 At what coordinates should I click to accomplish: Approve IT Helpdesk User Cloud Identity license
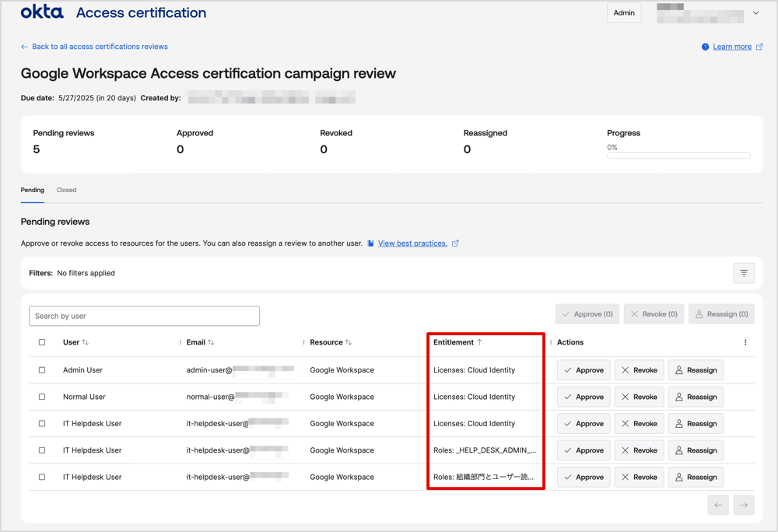583,423
